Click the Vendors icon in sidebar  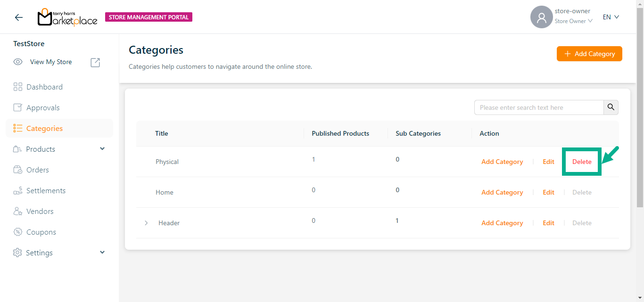[x=18, y=212]
